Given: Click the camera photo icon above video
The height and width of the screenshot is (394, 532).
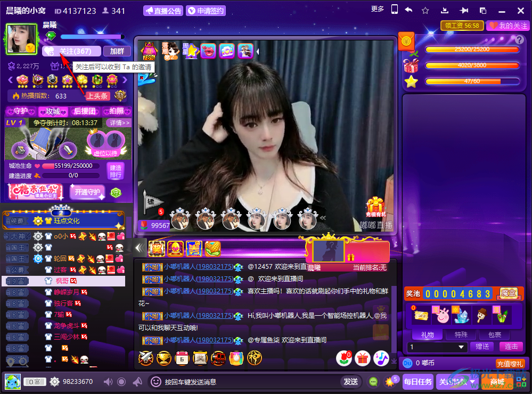Looking at the screenshot, I should click(227, 51).
